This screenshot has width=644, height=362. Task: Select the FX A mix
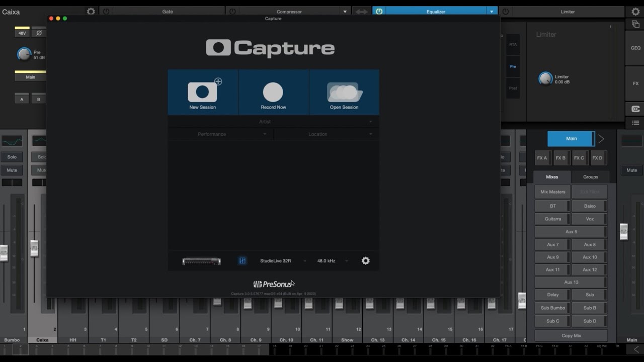click(542, 158)
